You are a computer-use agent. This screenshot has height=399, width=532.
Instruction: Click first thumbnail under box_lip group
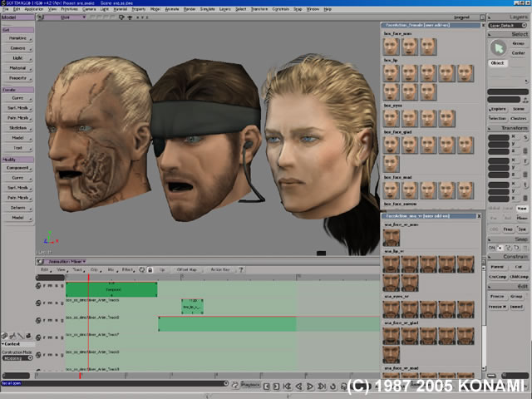coord(392,73)
